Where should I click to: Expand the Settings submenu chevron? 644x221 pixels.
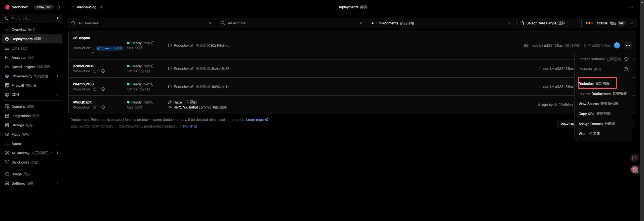pos(58,183)
